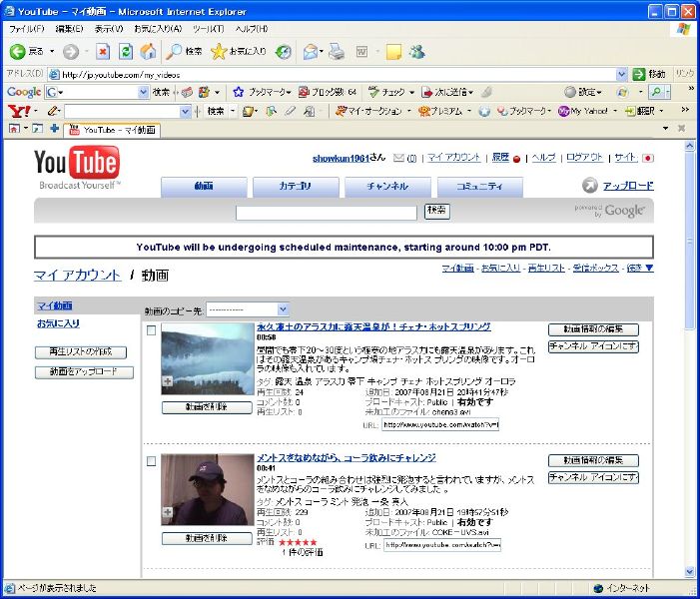
Task: Check the box for the Alaska hot spring video
Action: tap(151, 330)
